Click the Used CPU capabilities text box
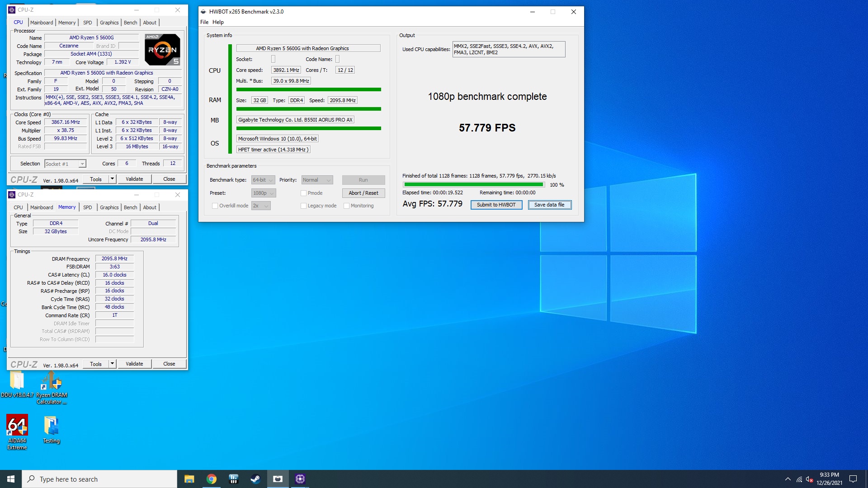 tap(509, 49)
